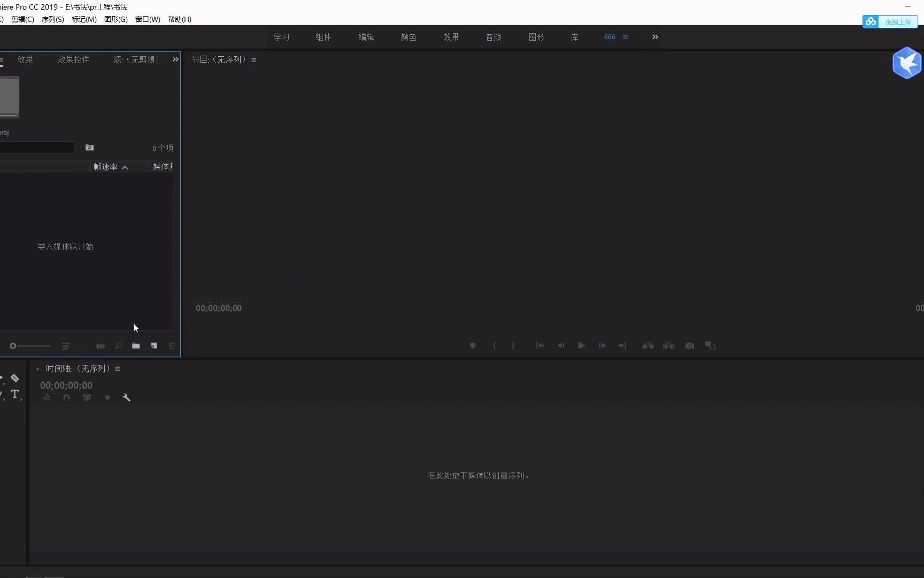Click the Clear trash icon in Project panel
924x578 pixels.
click(172, 346)
